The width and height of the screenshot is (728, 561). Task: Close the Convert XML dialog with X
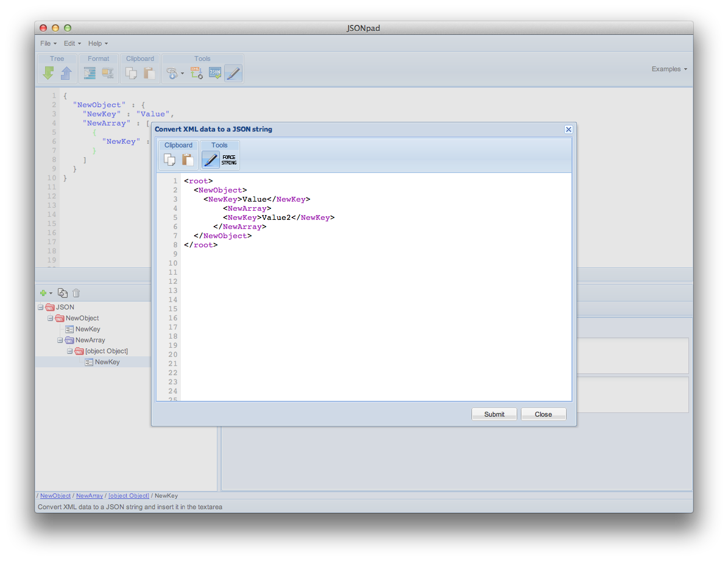568,130
